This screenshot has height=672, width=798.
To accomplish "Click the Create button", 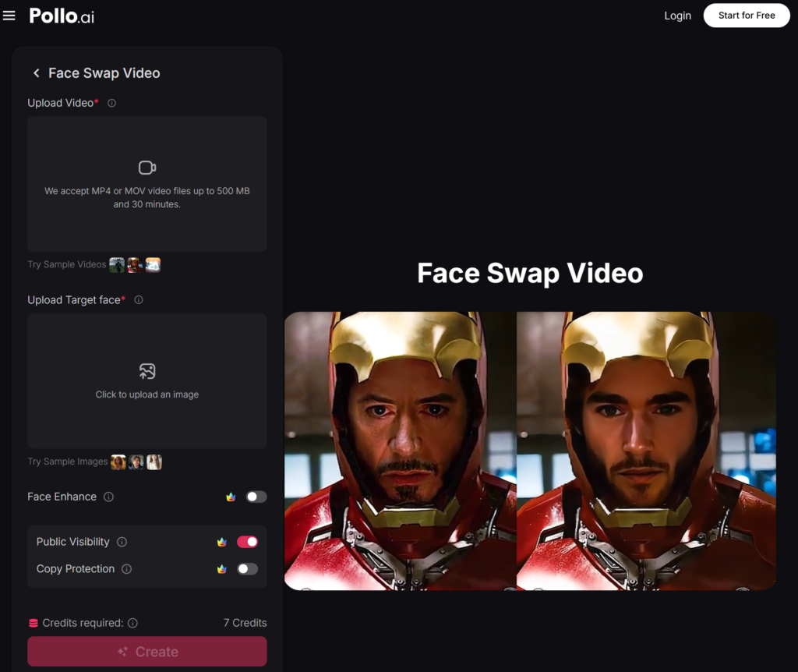I will click(147, 652).
